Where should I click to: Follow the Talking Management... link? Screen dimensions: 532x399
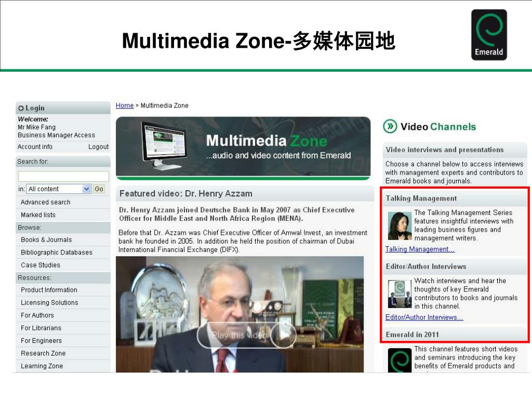coord(420,249)
